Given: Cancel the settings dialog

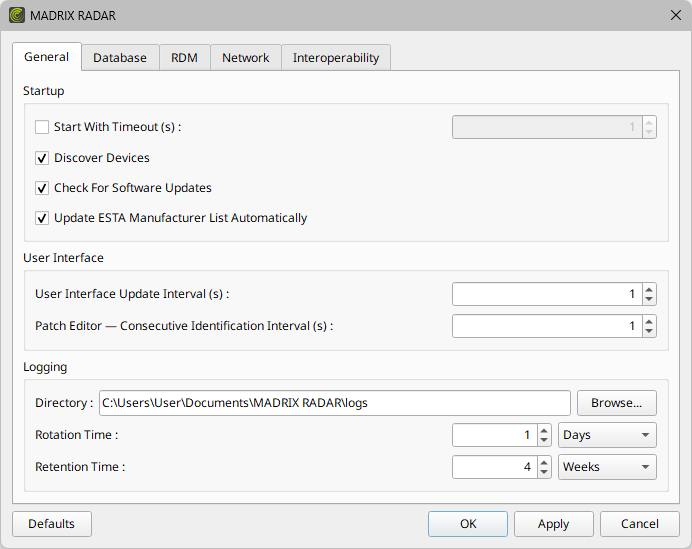Looking at the screenshot, I should pyautogui.click(x=639, y=524).
